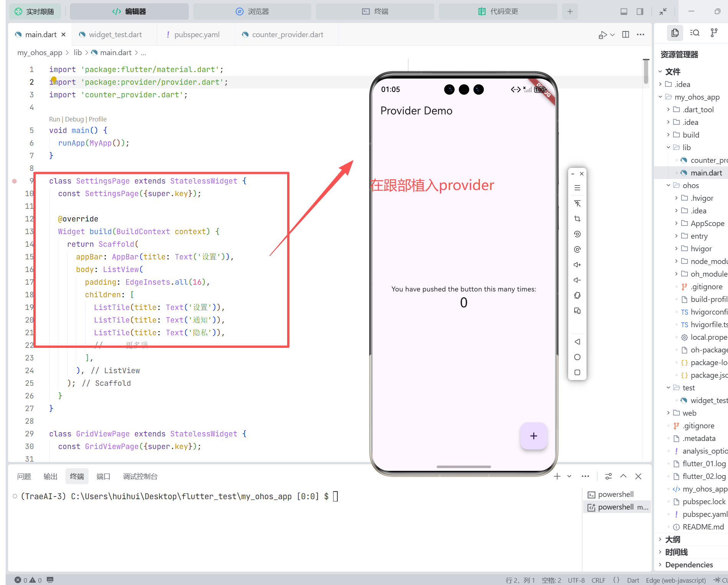Viewport: 728px width, 585px height.
Task: Select the first powershell terminal session
Action: tap(616, 494)
